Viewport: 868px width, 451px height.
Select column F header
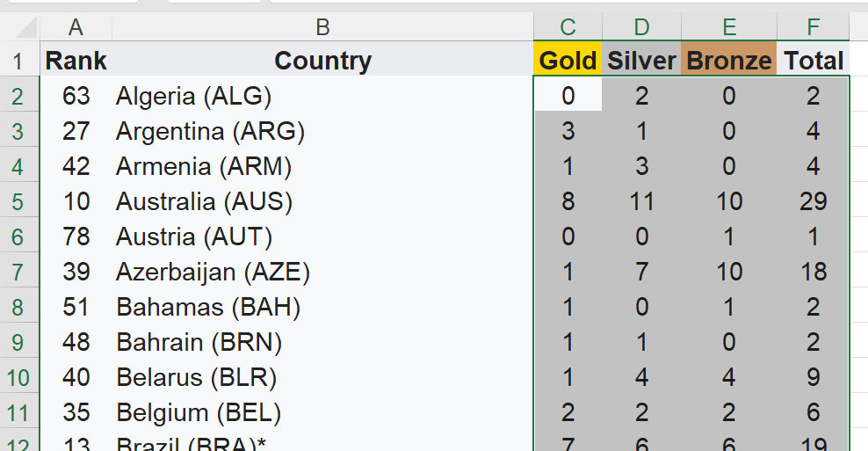click(x=814, y=26)
